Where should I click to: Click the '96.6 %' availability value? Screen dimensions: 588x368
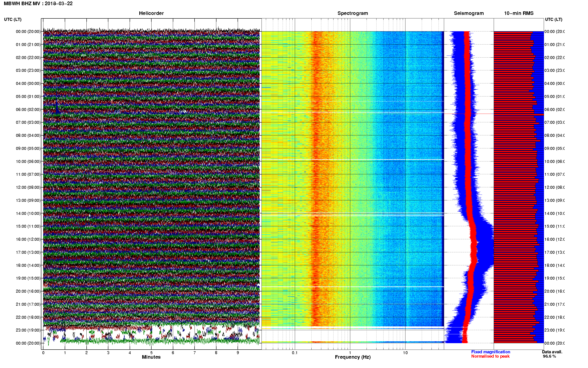[549, 356]
